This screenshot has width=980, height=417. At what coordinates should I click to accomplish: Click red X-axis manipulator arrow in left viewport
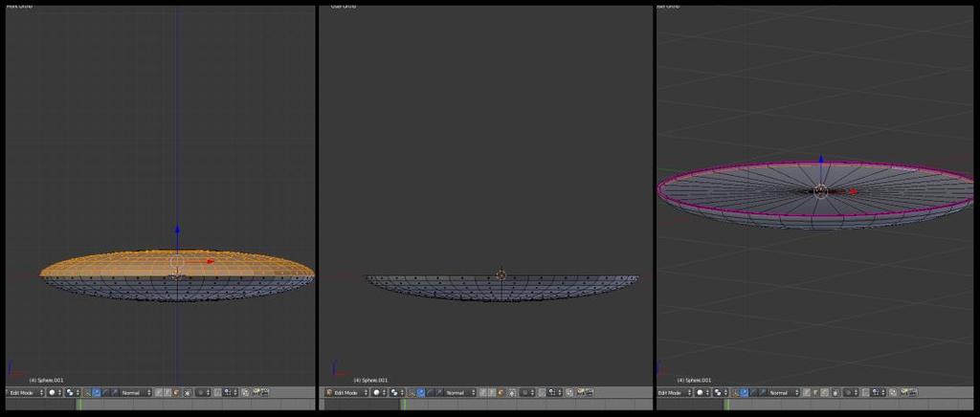pyautogui.click(x=210, y=261)
